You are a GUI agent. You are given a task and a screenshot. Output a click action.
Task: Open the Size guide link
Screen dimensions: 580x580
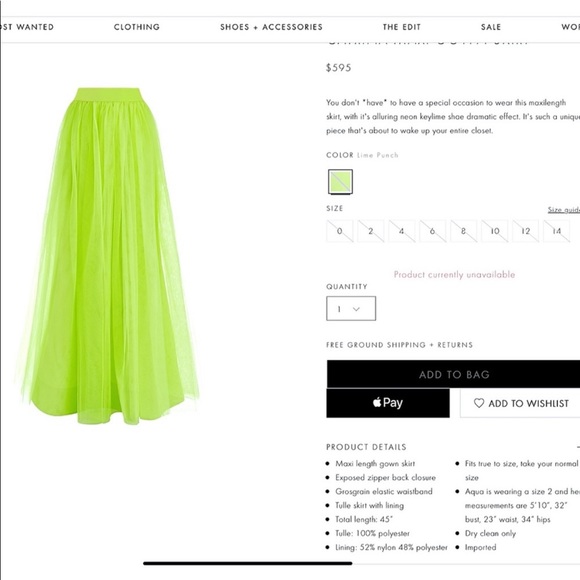[x=564, y=210]
